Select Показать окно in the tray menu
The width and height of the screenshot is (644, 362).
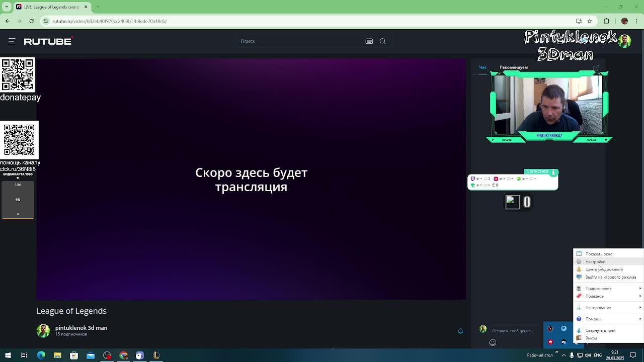pos(608,254)
